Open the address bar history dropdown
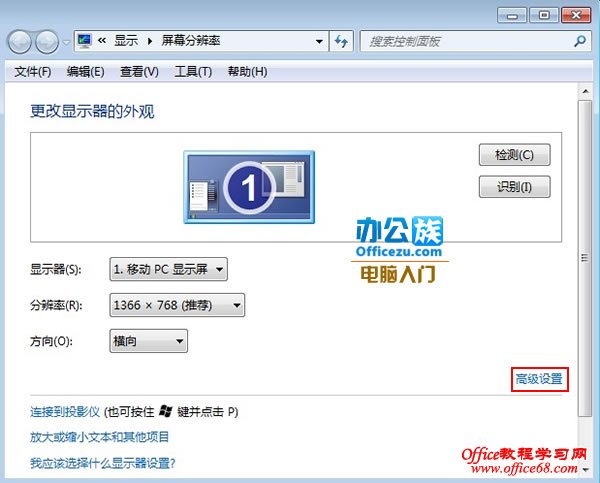Image resolution: width=600 pixels, height=483 pixels. [x=319, y=41]
